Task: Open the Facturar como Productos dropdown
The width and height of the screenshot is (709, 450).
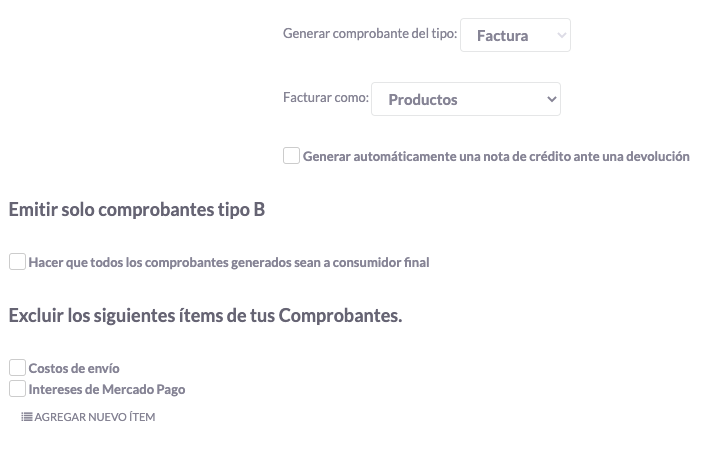Action: 465,99
